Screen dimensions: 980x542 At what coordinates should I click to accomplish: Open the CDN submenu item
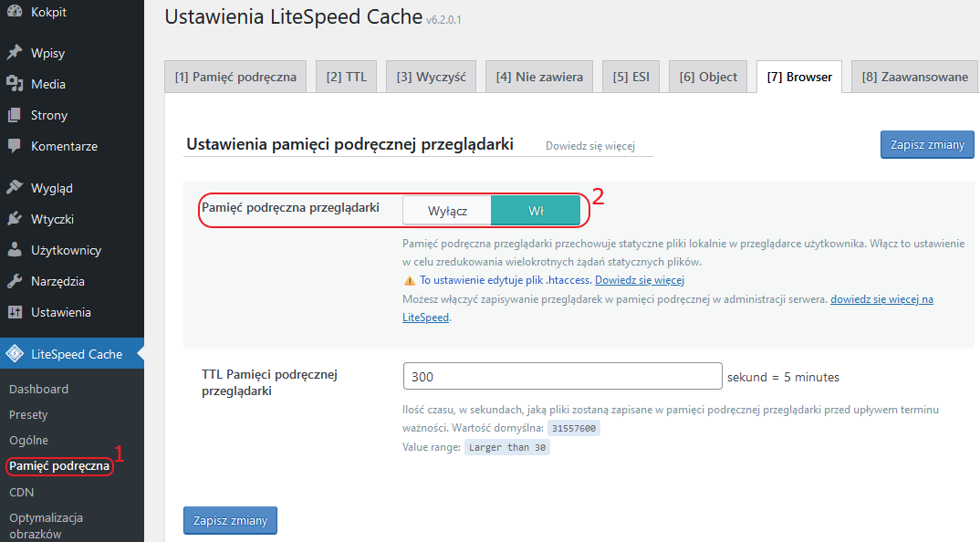(x=21, y=492)
